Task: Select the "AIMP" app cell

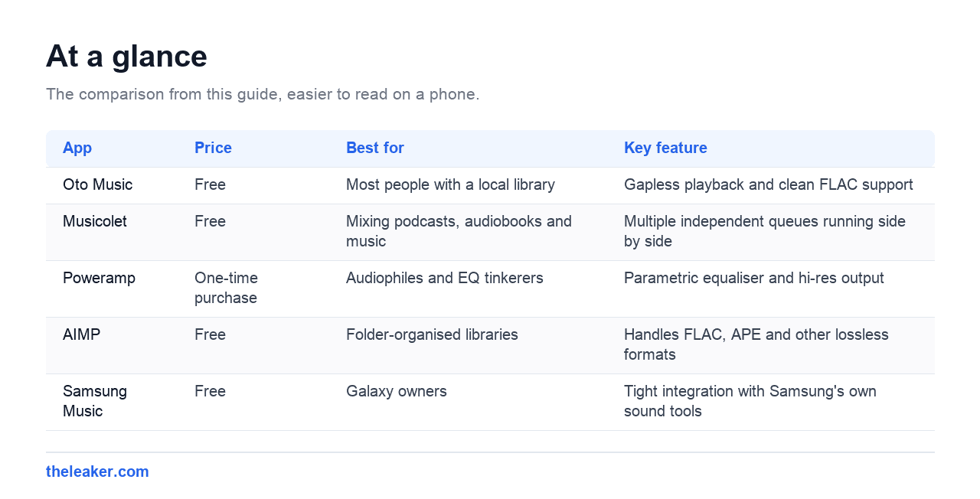Action: [x=81, y=334]
